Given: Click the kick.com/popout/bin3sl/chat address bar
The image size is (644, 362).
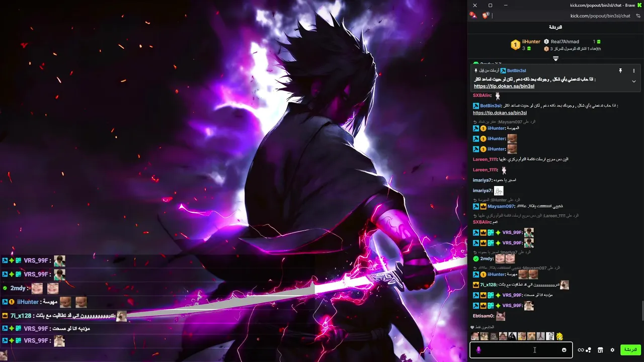Looking at the screenshot, I should point(600,16).
